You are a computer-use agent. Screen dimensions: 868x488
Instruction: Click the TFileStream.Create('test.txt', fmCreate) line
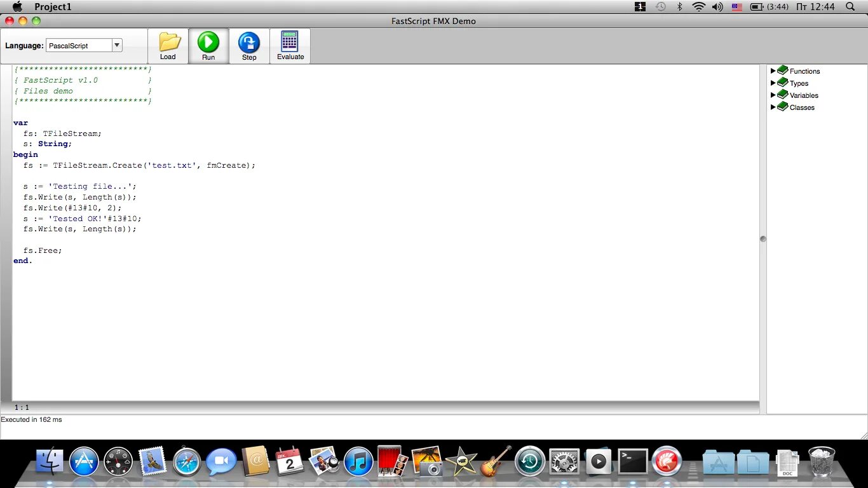139,165
